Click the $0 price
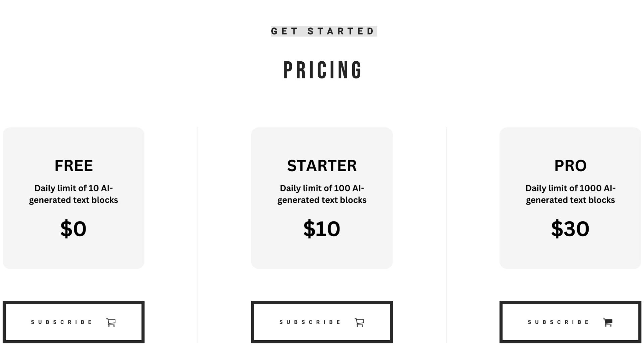Image resolution: width=644 pixels, height=362 pixels. 73,229
